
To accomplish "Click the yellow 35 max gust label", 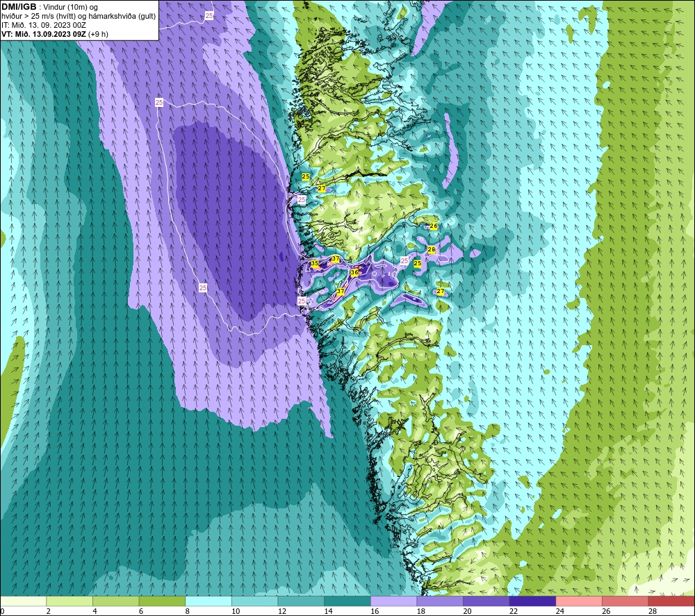I will [x=315, y=263].
